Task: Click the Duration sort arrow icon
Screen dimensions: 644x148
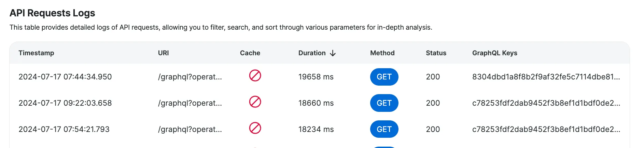Action: pos(333,53)
